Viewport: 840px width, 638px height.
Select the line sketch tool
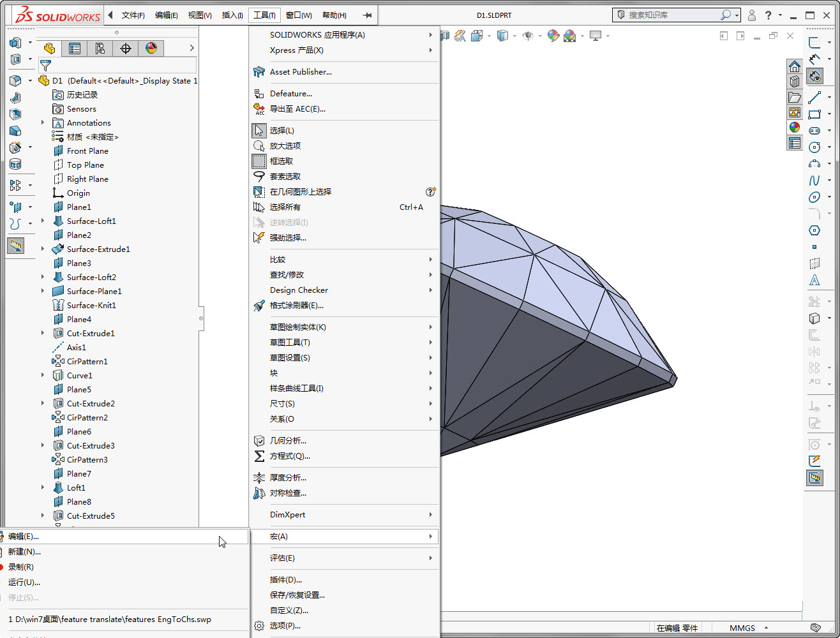tap(814, 98)
